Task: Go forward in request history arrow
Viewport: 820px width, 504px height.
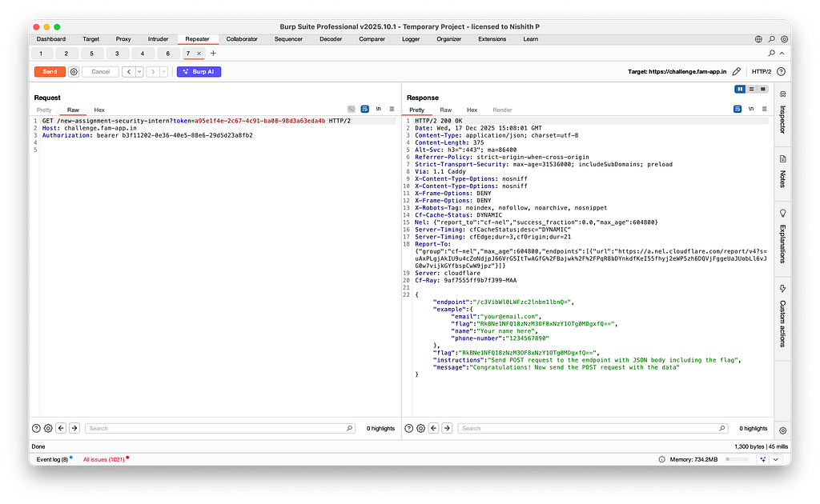Action: click(153, 72)
